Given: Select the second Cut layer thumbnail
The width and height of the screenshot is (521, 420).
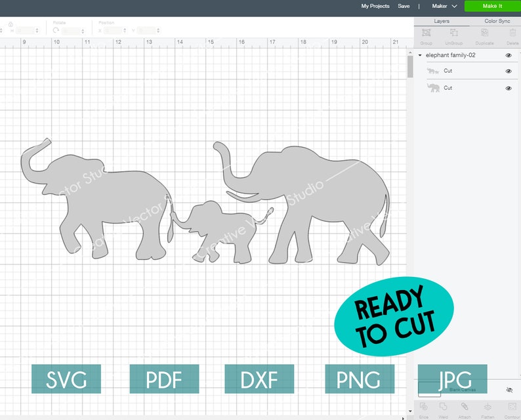Looking at the screenshot, I should (x=433, y=88).
